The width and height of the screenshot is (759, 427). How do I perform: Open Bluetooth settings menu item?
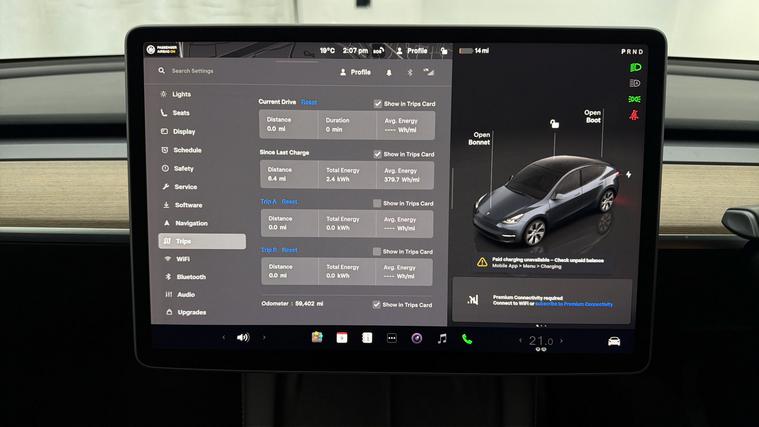pos(190,277)
